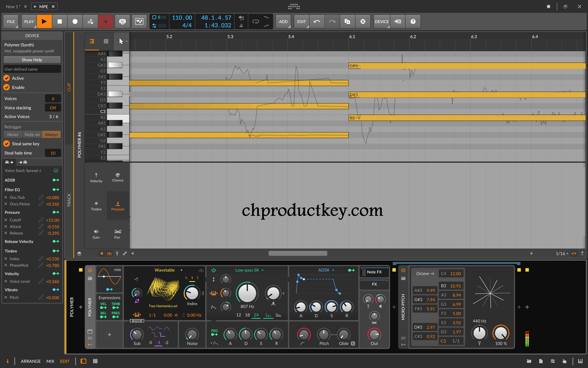
Task: Undo the last action
Action: pyautogui.click(x=317, y=21)
